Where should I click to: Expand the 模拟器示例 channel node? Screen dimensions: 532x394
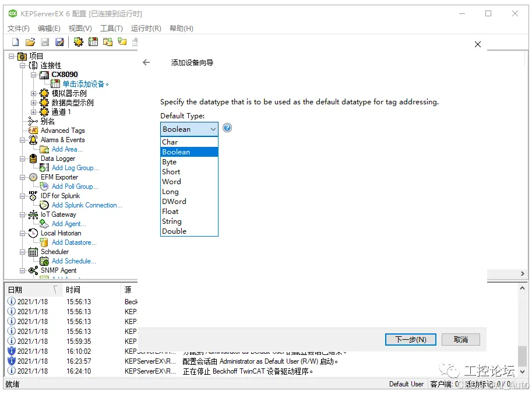tap(34, 93)
